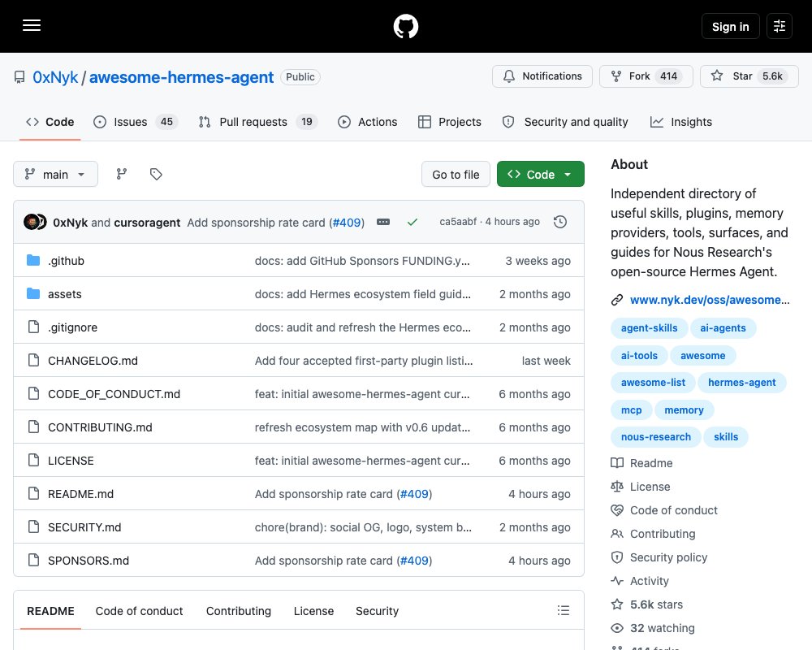Viewport: 812px width, 650px height.
Task: Star the repository
Action: coord(749,76)
